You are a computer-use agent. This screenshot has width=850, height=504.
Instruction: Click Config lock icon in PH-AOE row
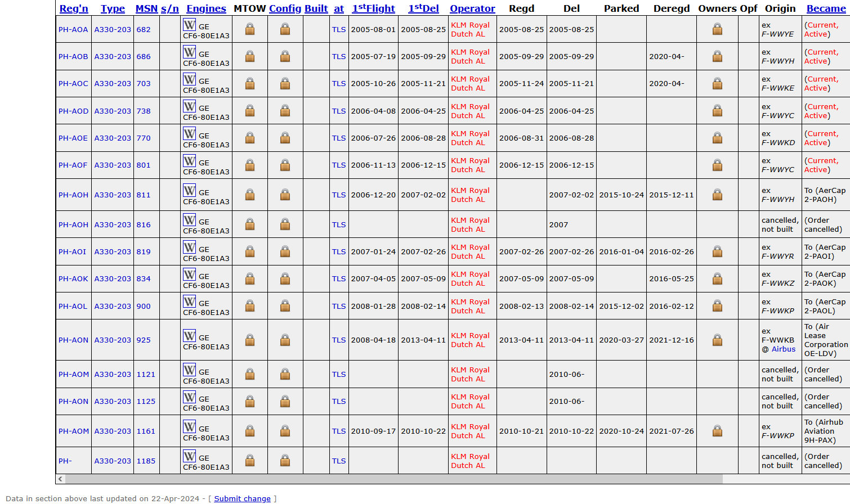(285, 138)
